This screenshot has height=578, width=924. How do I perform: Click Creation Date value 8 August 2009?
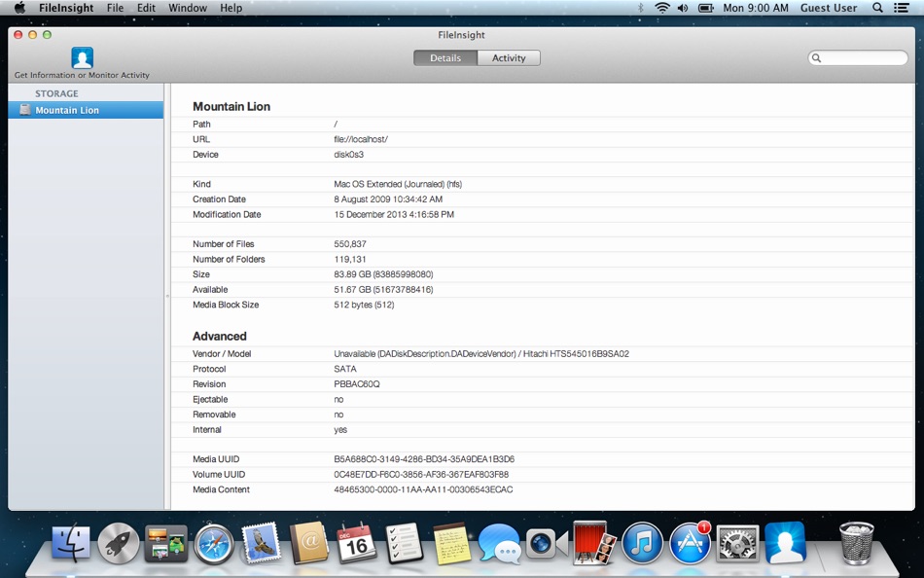(x=388, y=199)
